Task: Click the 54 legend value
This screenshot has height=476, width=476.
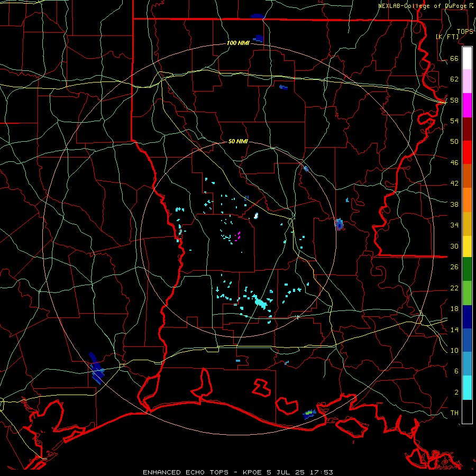Action: click(454, 121)
